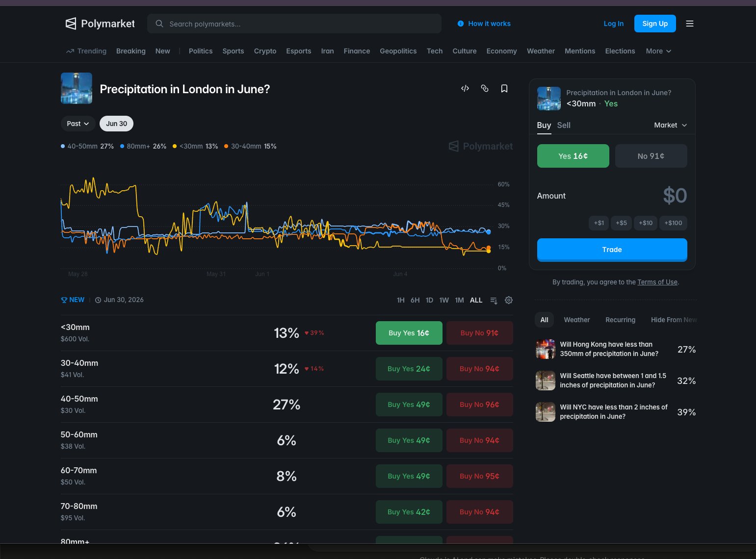Screen dimensions: 756x559
Task: Open the embed code icon
Action: click(465, 88)
